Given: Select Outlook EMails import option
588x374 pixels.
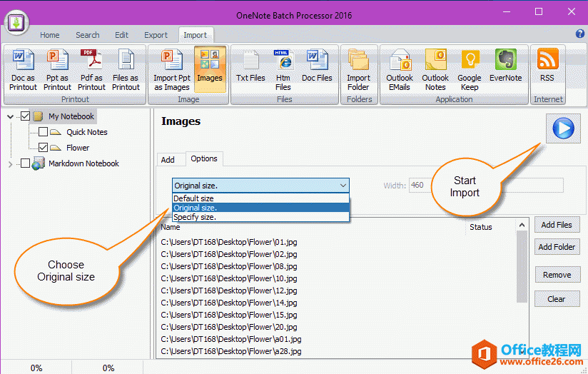Looking at the screenshot, I should tap(400, 69).
